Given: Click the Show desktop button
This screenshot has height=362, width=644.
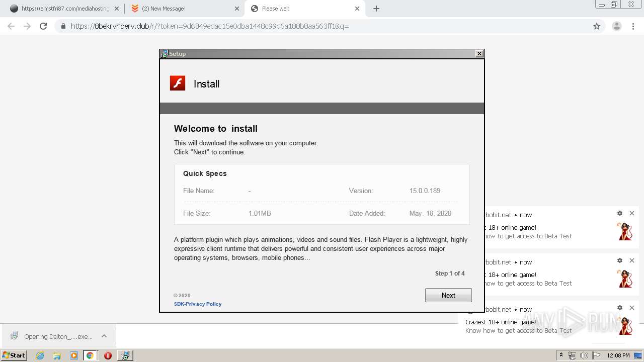Looking at the screenshot, I should click(x=639, y=355).
